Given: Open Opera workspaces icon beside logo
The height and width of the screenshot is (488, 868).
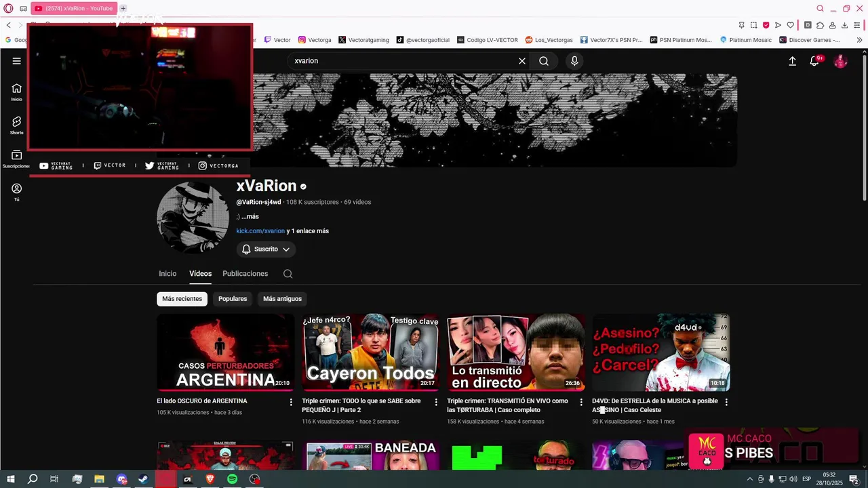Looking at the screenshot, I should point(24,9).
